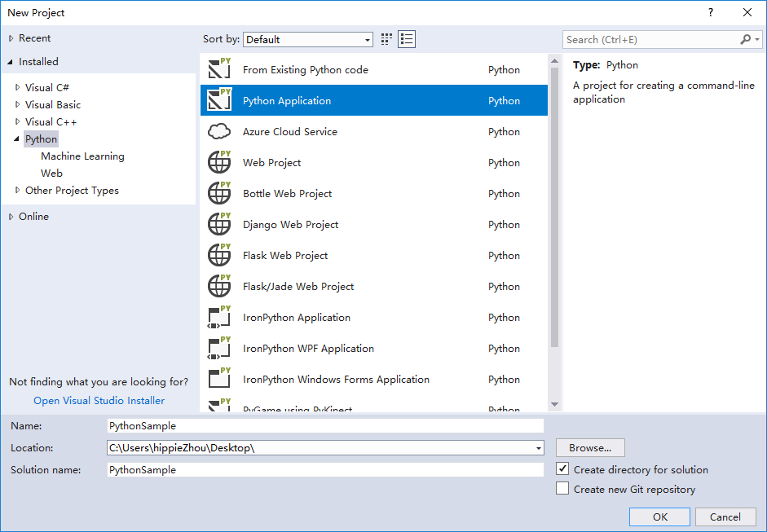Expand the Recent section

(x=11, y=38)
